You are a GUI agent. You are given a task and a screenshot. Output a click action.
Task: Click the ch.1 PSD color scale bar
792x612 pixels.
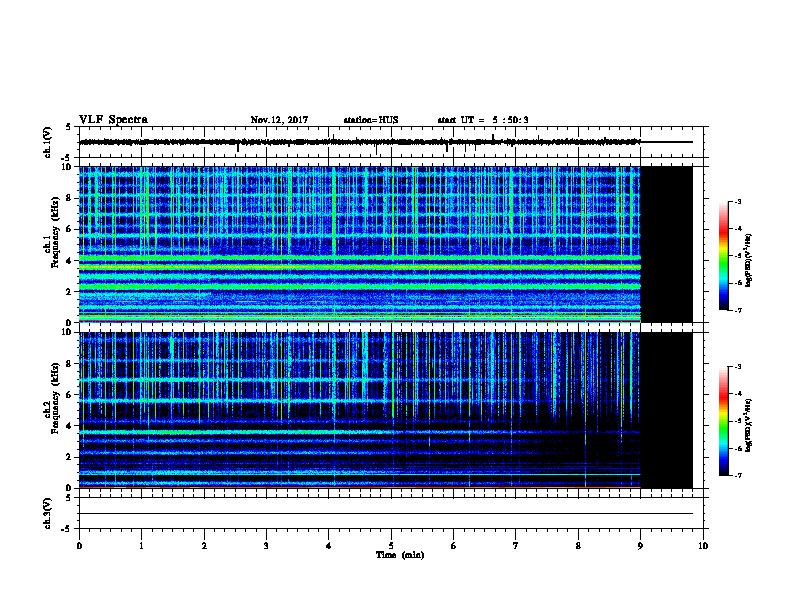tap(724, 256)
